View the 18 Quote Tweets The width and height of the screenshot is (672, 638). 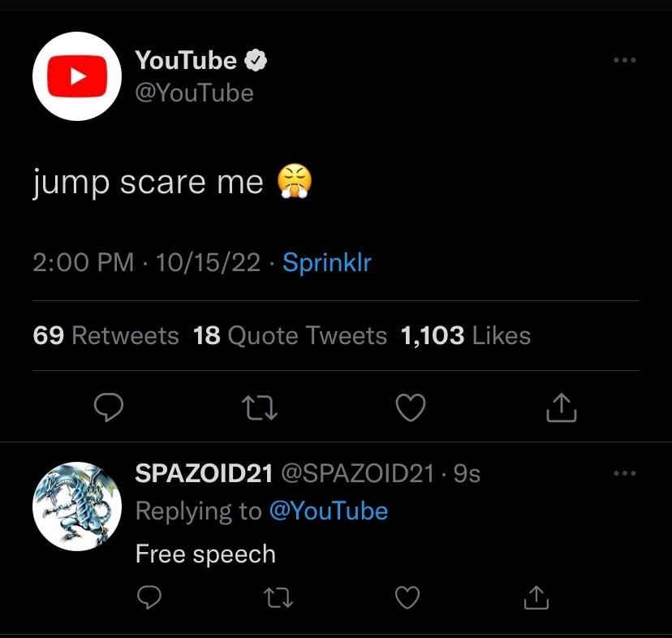pos(289,335)
